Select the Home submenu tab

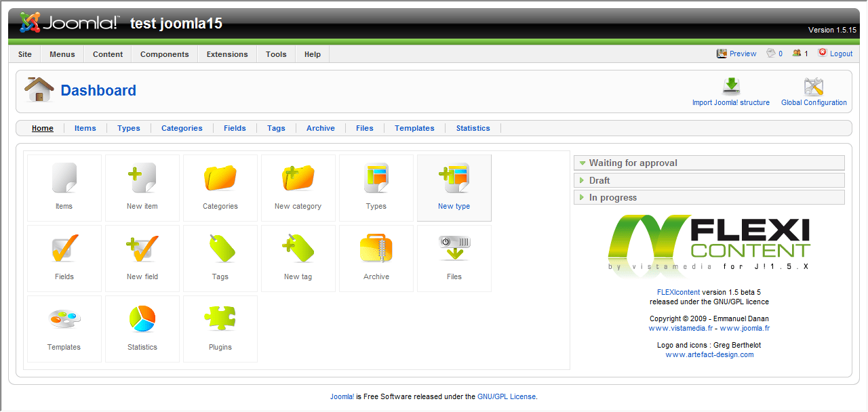pos(43,128)
